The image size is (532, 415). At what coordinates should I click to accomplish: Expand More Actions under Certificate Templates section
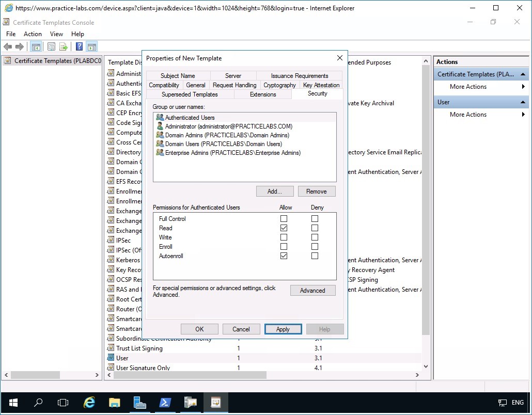[x=523, y=87]
